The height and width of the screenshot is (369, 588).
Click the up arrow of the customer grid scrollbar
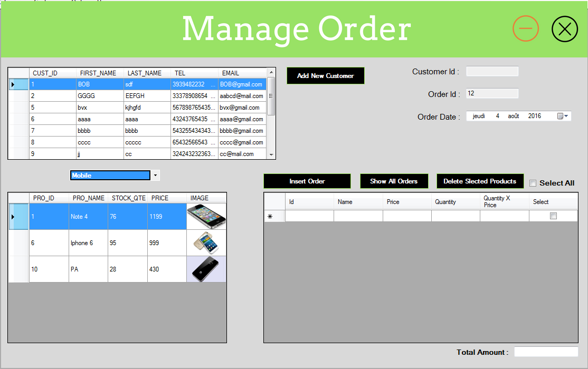[271, 72]
